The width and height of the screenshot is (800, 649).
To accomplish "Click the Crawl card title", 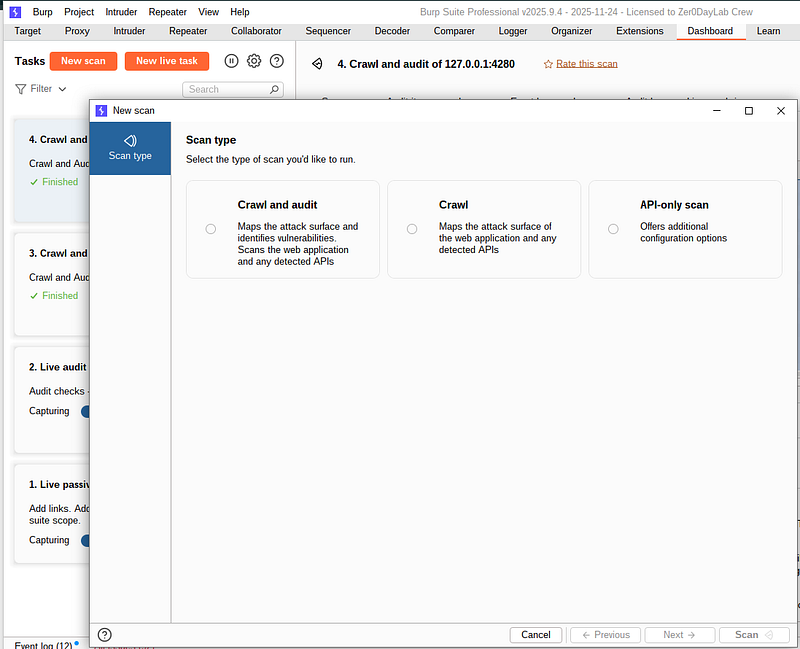I will click(454, 205).
